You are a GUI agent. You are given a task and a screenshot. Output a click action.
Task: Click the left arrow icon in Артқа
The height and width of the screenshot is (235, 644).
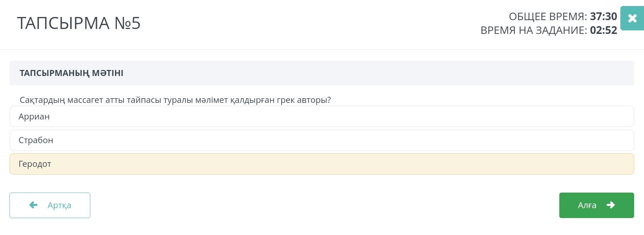(x=34, y=205)
